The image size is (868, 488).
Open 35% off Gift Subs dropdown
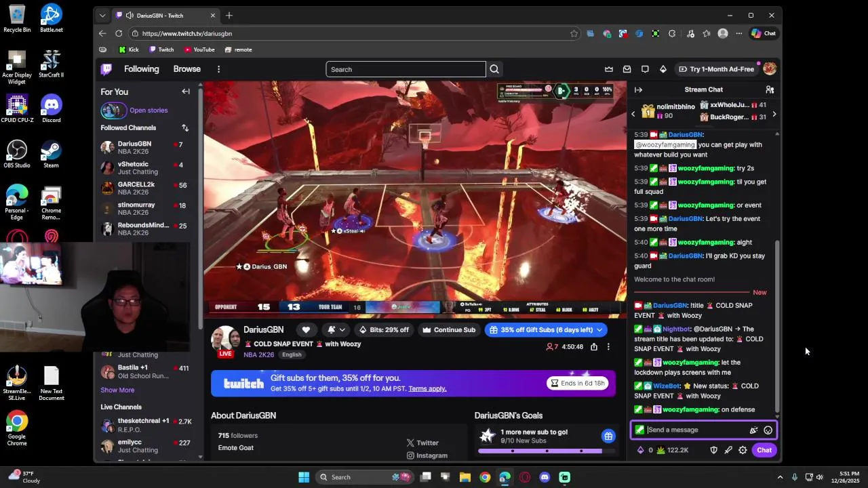(x=546, y=330)
